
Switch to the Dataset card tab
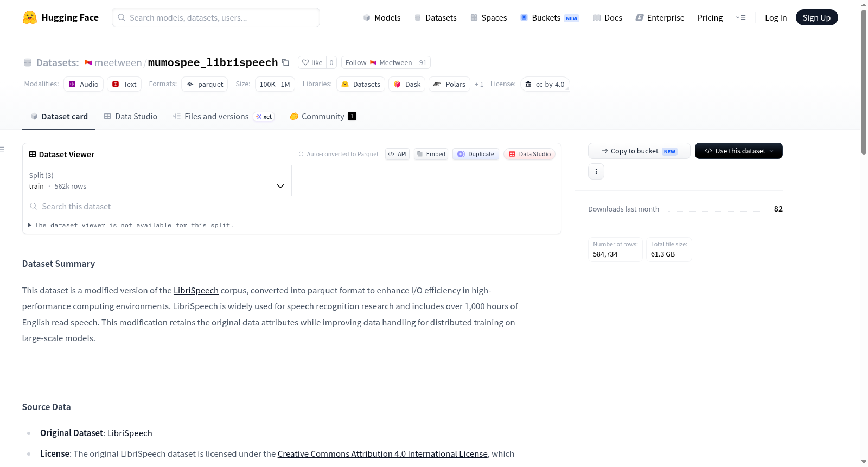coord(59,116)
